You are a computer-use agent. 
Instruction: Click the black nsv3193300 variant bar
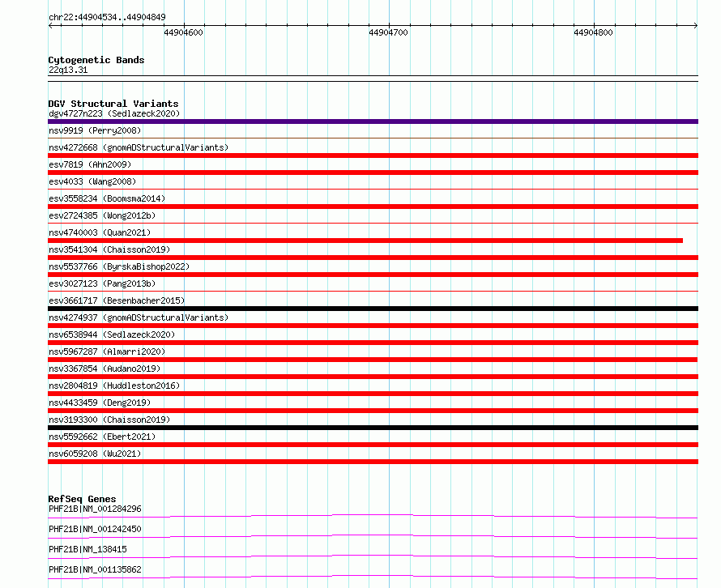373,428
